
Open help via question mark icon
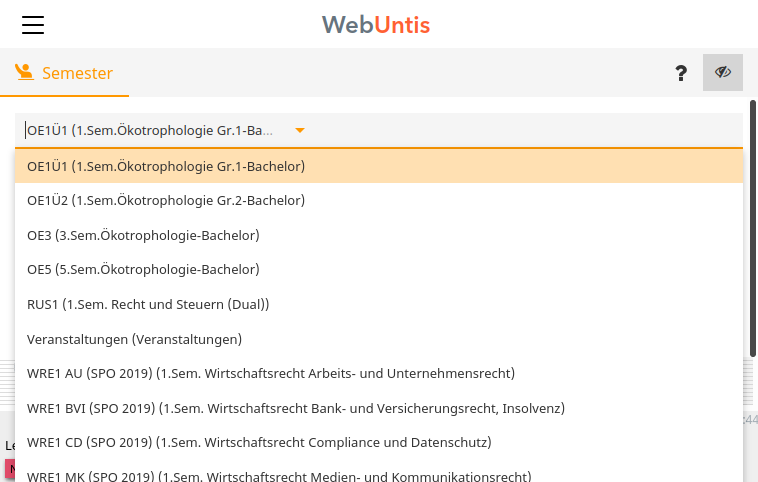pos(681,73)
